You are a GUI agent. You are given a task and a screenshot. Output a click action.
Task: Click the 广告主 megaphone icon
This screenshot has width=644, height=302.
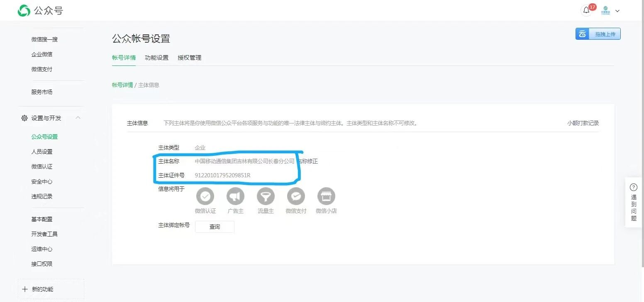(235, 196)
